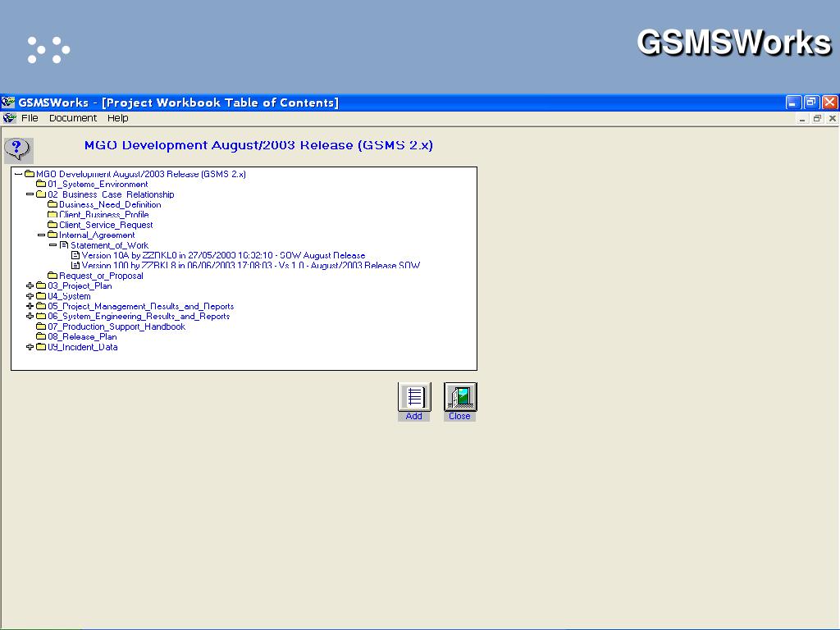This screenshot has height=630, width=840.
Task: Expand the 05_Project_Management_Results_and_Reports node
Action: point(30,306)
